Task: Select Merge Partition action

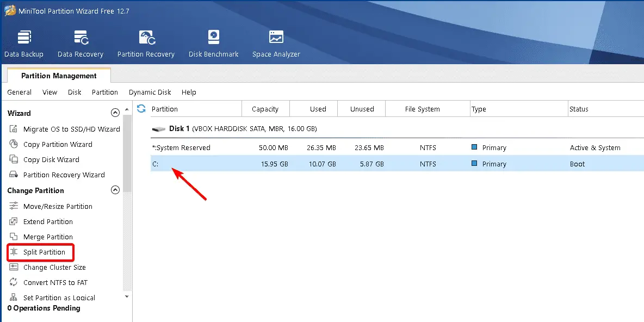Action: click(48, 237)
